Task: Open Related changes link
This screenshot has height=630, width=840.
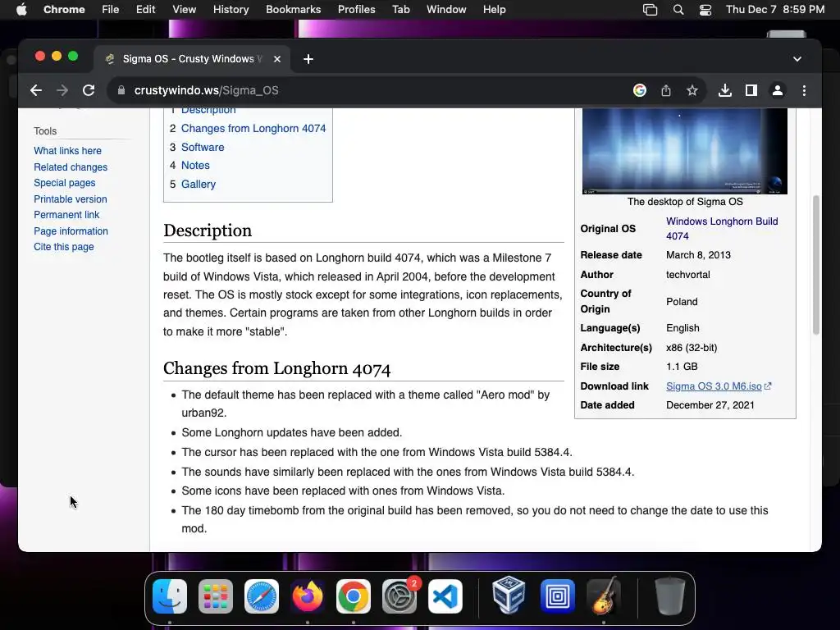Action: click(x=71, y=167)
